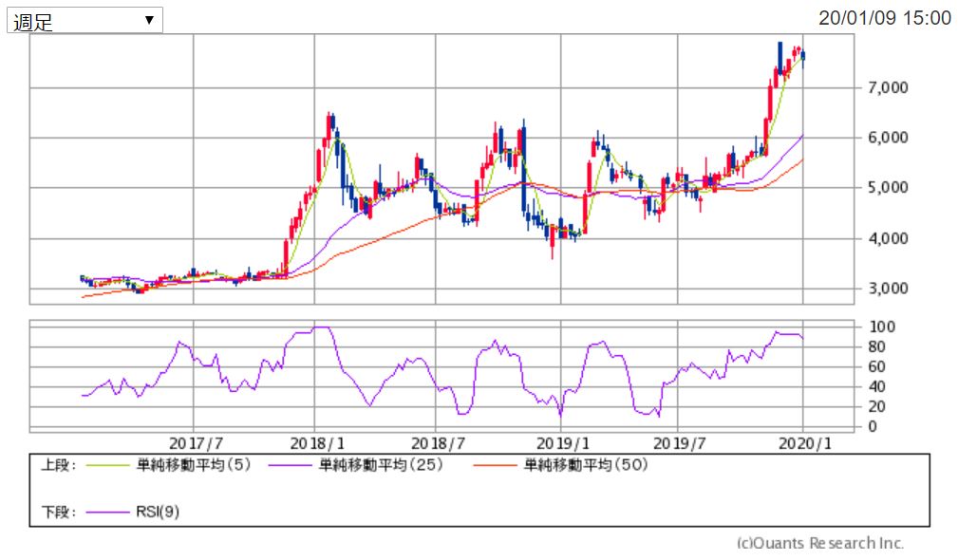Screen dimensions: 958x560
Task: Click the purple RSI legend line sample
Action: click(107, 513)
